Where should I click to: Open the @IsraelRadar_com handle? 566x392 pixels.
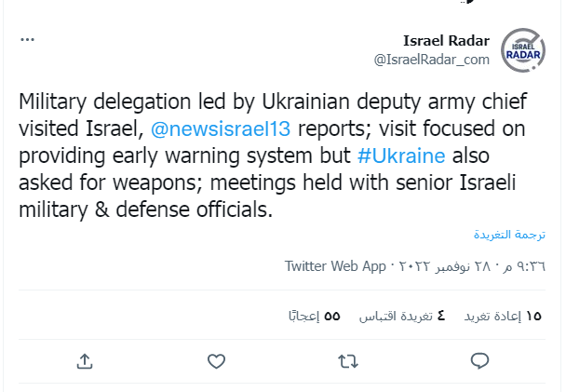pos(431,59)
